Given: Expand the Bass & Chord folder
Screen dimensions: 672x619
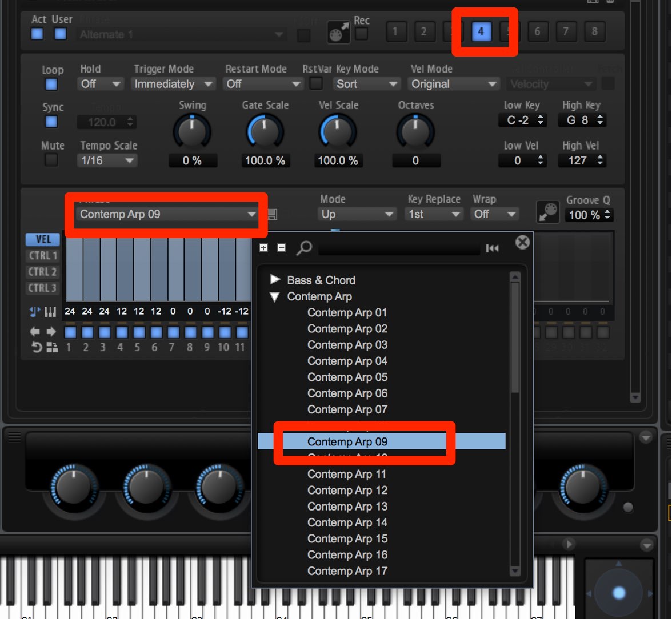Looking at the screenshot, I should (275, 280).
